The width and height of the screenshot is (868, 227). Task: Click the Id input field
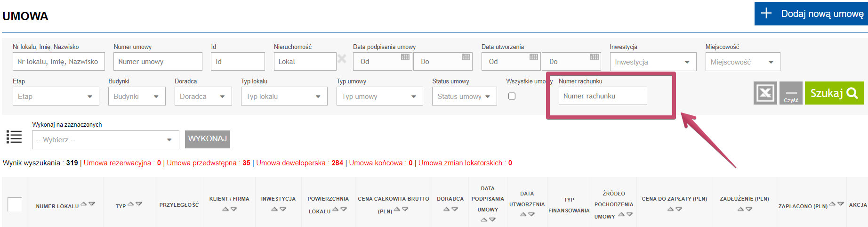coord(238,62)
